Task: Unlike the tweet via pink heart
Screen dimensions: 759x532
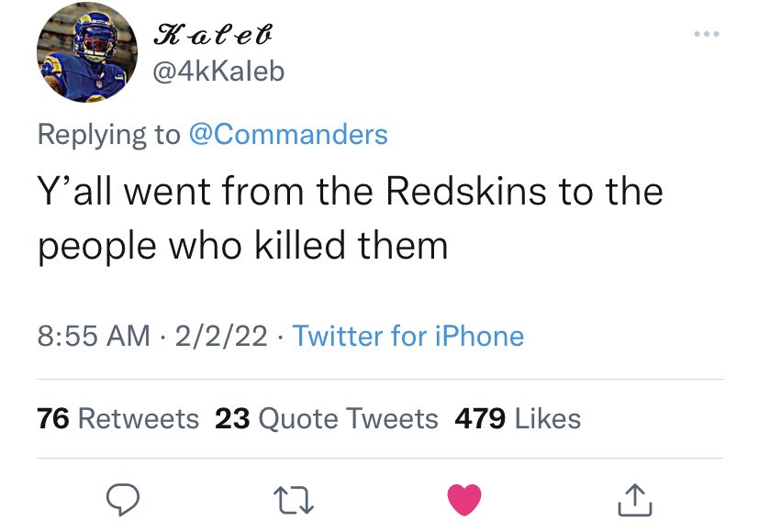Action: 464,500
